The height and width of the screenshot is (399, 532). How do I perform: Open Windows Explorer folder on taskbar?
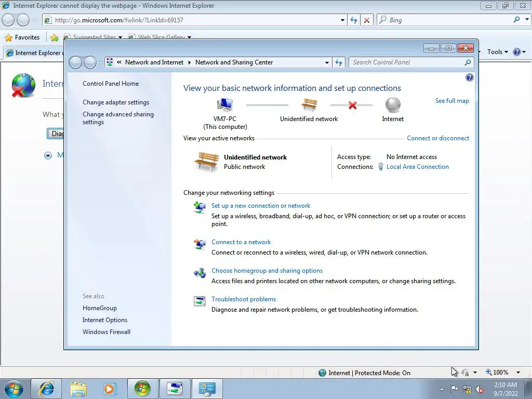point(78,389)
